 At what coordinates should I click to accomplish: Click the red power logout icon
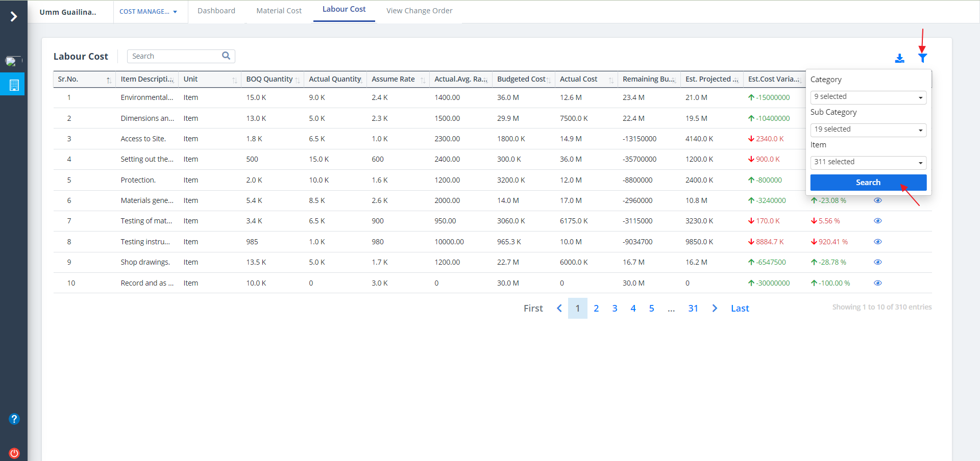click(x=14, y=453)
